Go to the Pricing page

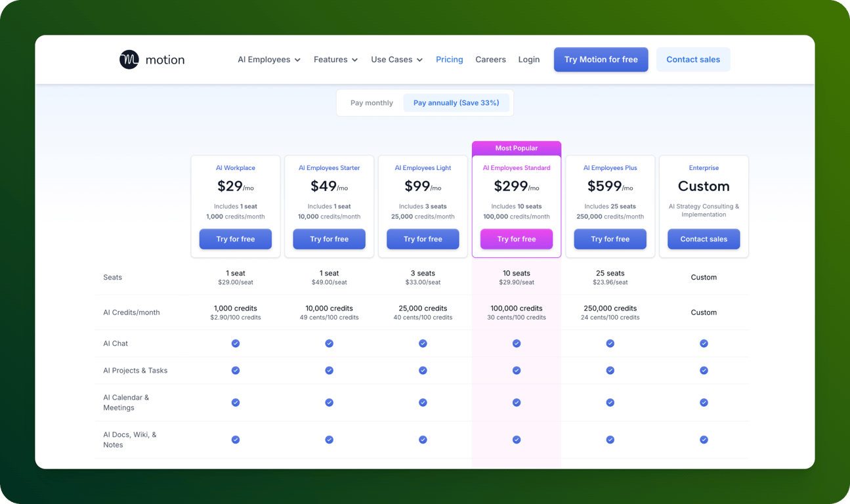tap(450, 60)
